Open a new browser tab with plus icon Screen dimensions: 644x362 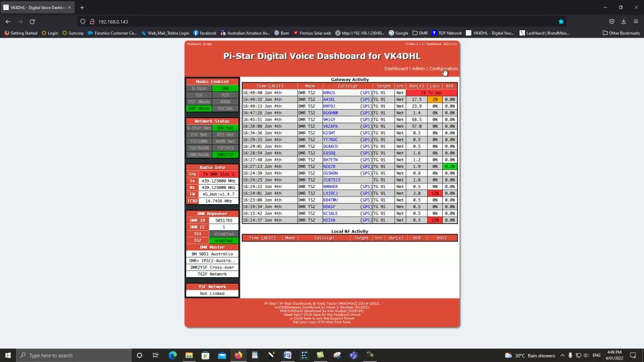82,8
